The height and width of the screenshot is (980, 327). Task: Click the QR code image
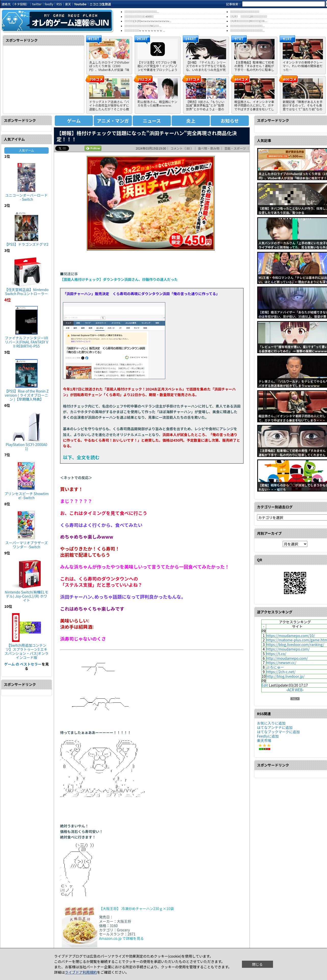[295, 583]
